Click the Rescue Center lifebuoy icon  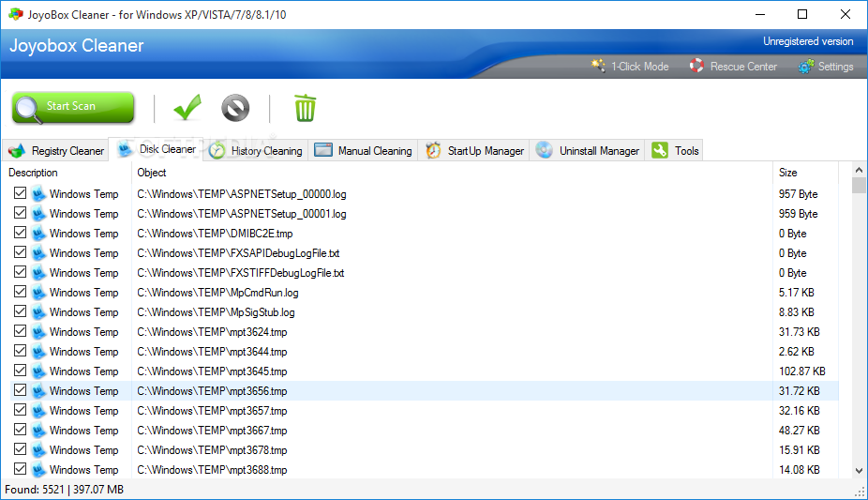point(696,66)
